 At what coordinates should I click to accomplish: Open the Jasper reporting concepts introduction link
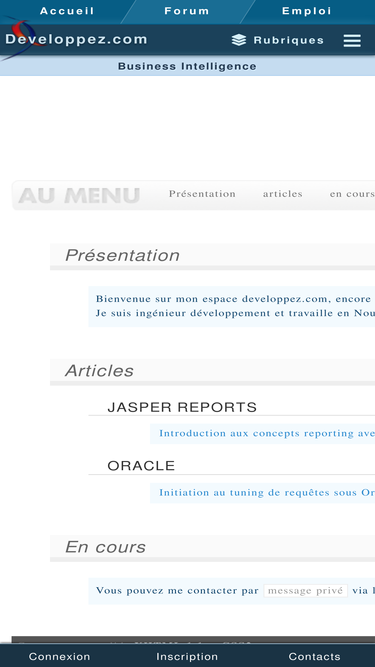tap(267, 433)
